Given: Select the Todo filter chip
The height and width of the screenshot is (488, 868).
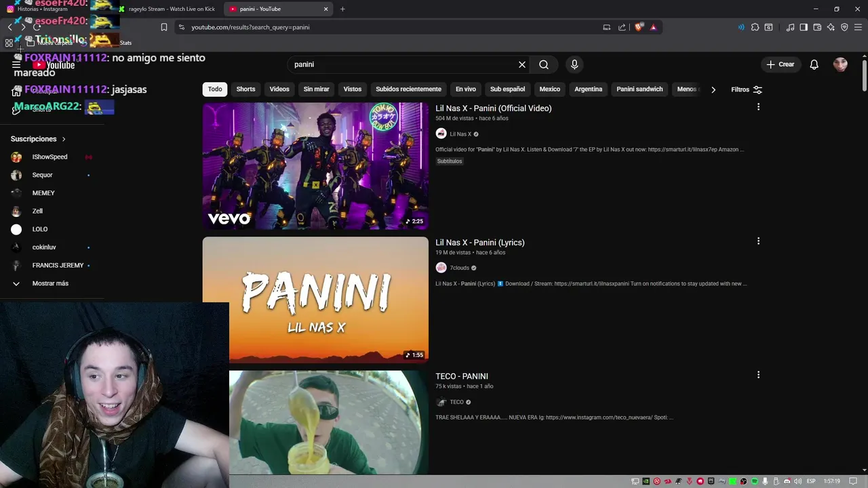Looking at the screenshot, I should click(x=215, y=89).
